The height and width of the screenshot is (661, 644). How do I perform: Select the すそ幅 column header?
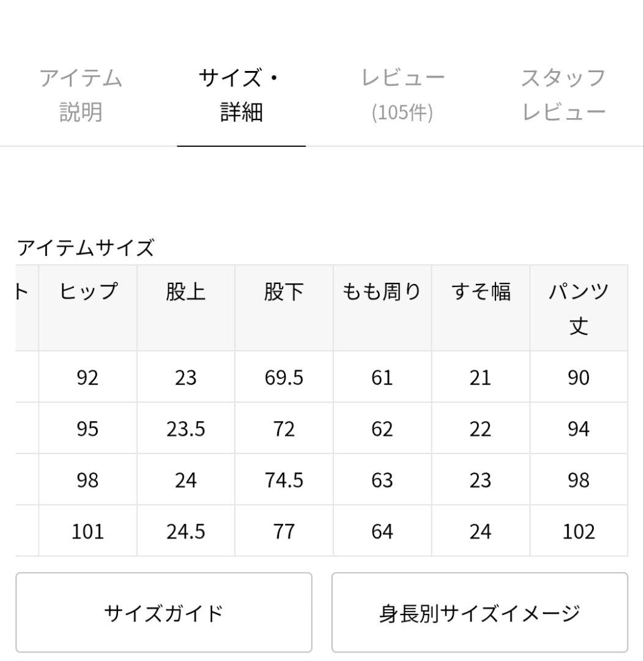480,292
